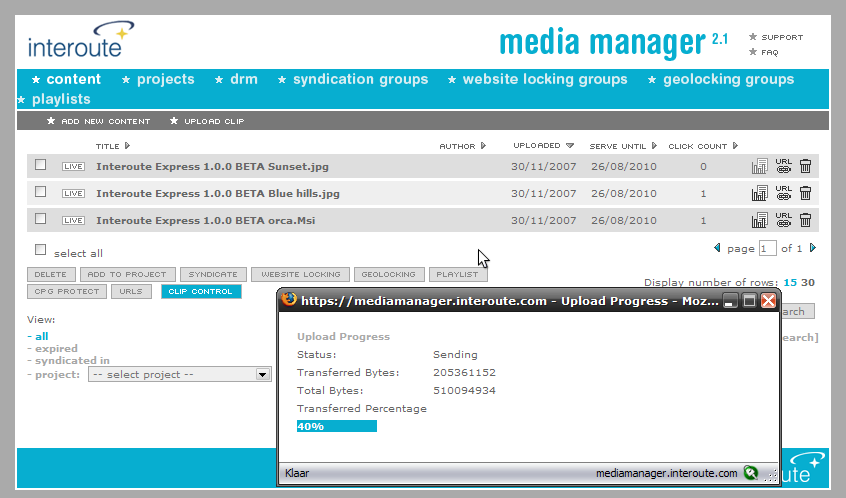
Task: Open Interoute Express 1.0.0 BETA Blue hills.jpg title
Action: [218, 194]
